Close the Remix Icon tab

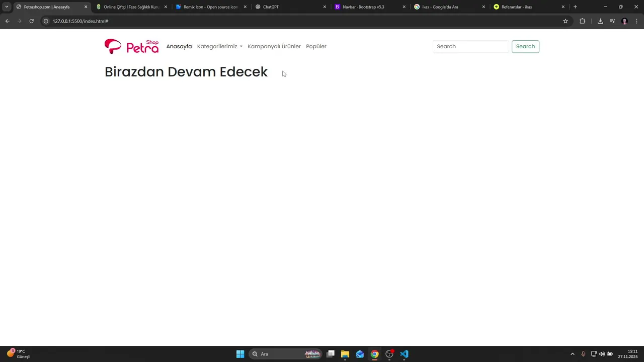tap(245, 7)
